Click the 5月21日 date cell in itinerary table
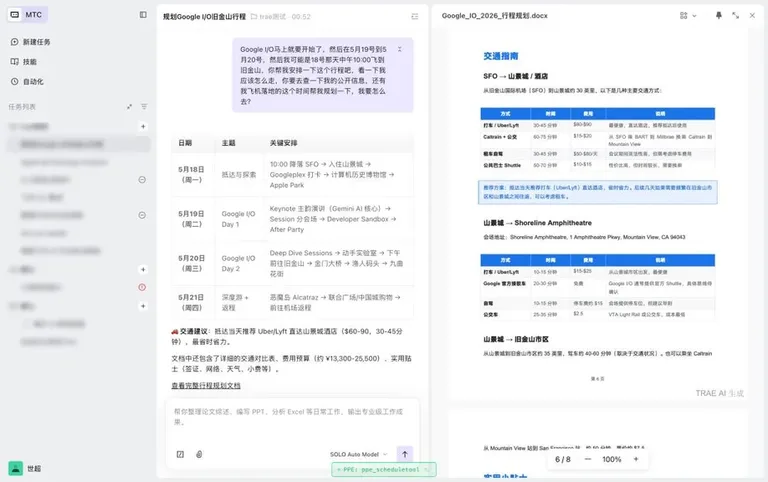Image resolution: width=768 pixels, height=482 pixels. coord(191,302)
